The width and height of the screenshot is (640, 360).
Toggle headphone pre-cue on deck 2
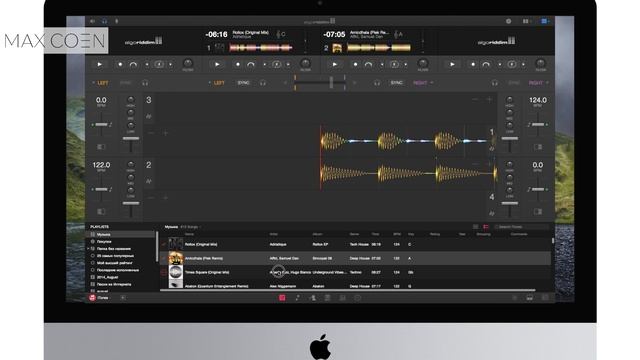pos(377,83)
